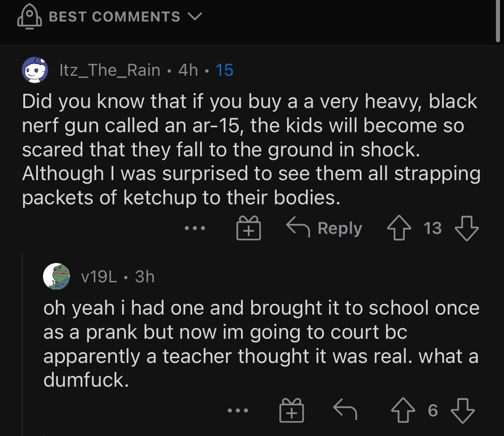This screenshot has height=436, width=504.
Task: Give an award to Itz_The_Rain's comment
Action: click(249, 229)
